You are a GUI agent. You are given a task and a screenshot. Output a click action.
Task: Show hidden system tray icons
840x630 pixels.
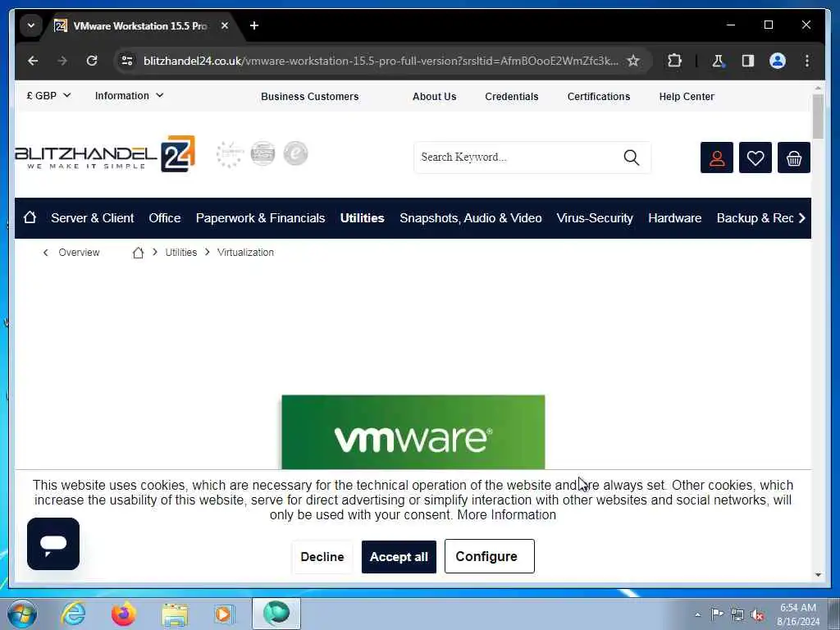pyautogui.click(x=697, y=614)
